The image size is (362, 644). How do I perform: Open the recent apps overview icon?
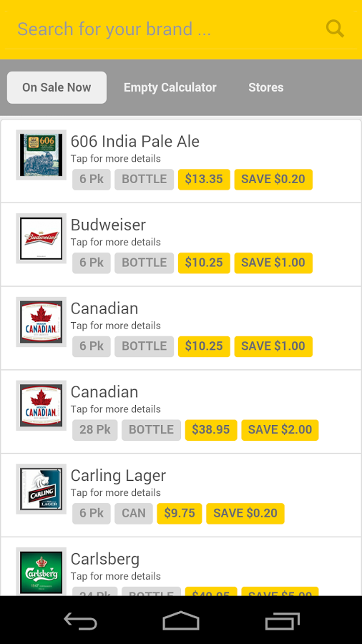(x=283, y=620)
